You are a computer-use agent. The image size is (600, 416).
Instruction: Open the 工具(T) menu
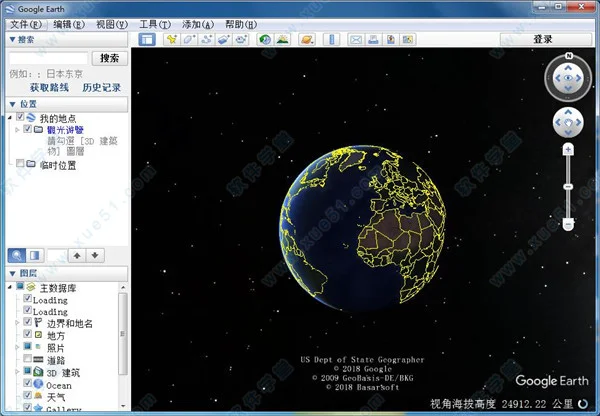(155, 24)
